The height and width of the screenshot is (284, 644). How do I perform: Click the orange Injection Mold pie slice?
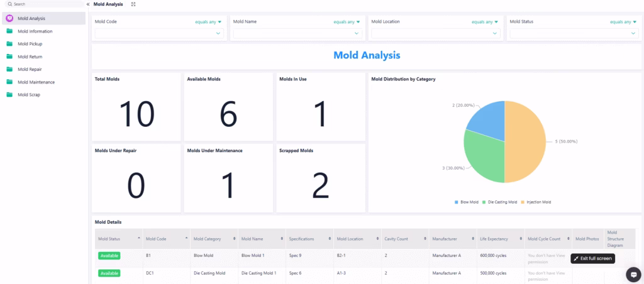[525, 141]
